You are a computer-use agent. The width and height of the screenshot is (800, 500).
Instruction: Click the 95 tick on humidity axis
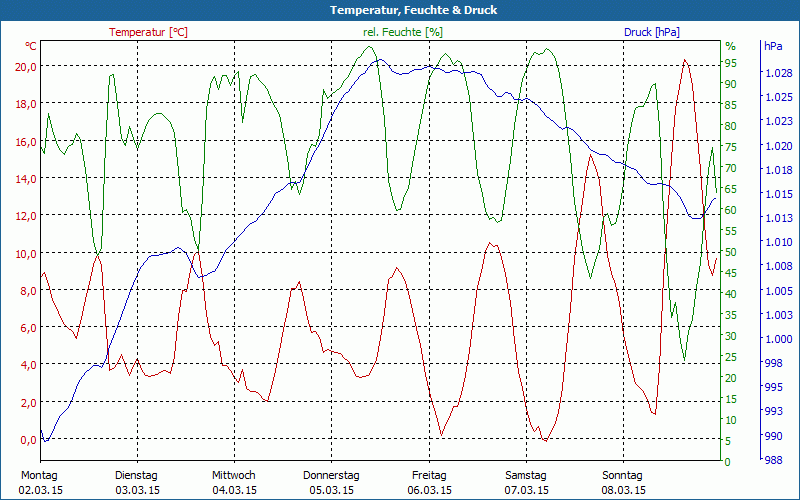(730, 63)
